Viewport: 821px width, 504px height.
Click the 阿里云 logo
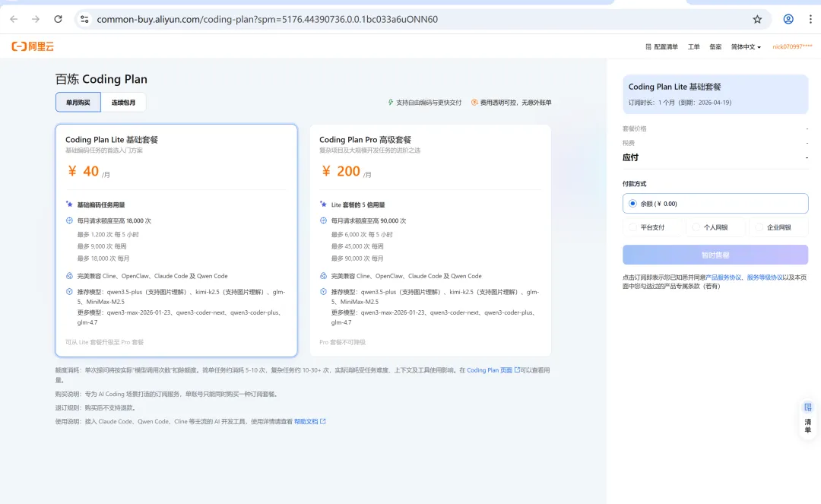pyautogui.click(x=33, y=46)
